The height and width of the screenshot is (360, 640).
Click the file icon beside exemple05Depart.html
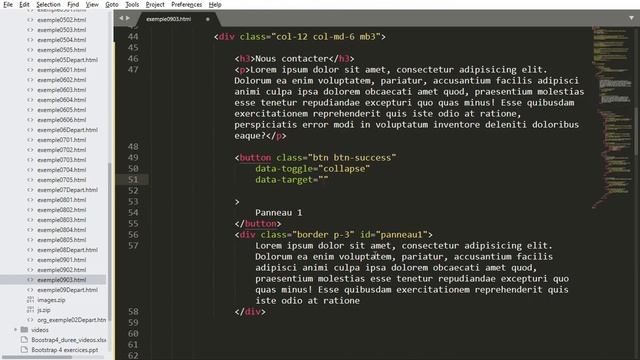click(30, 60)
